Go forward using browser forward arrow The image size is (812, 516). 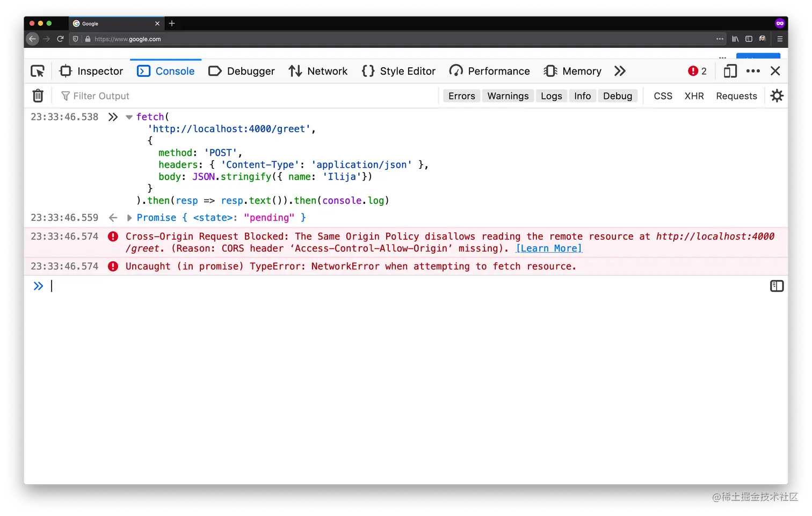(x=46, y=39)
